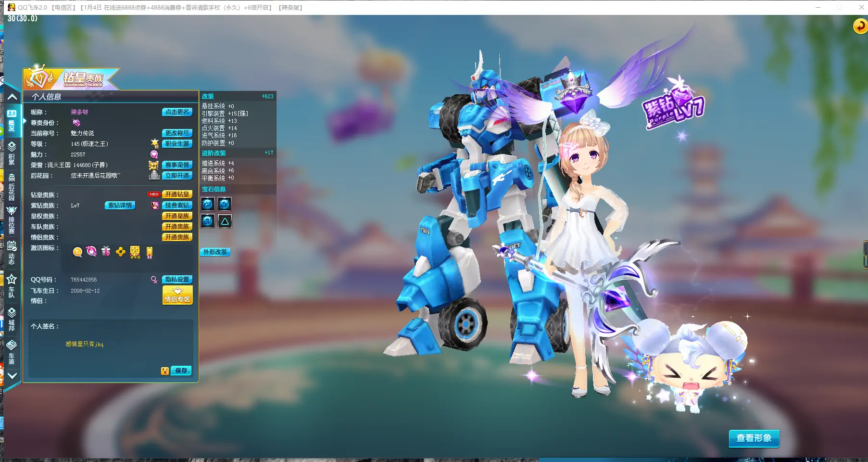Viewport: 868px width, 462px height.
Task: Open the 紫钻详情 details button
Action: click(x=120, y=205)
